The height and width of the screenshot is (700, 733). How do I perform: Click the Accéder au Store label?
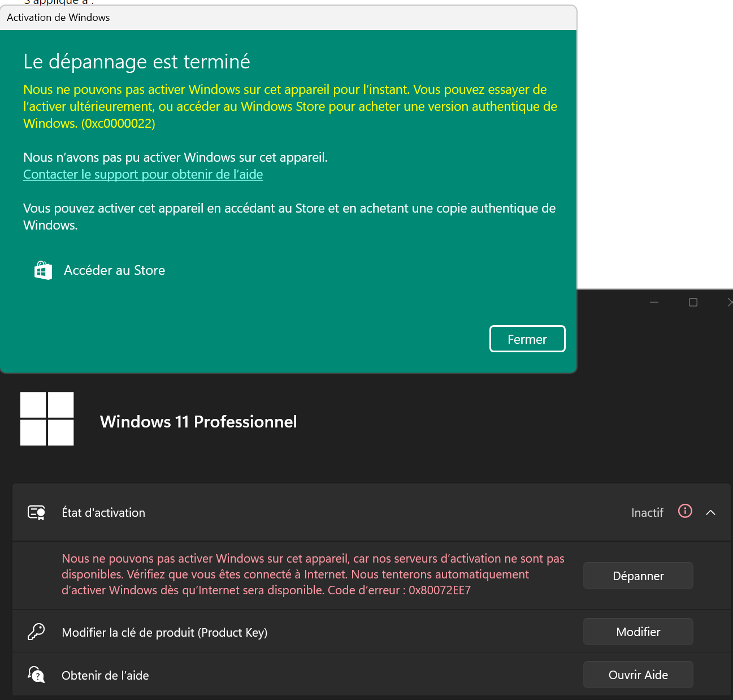point(114,270)
